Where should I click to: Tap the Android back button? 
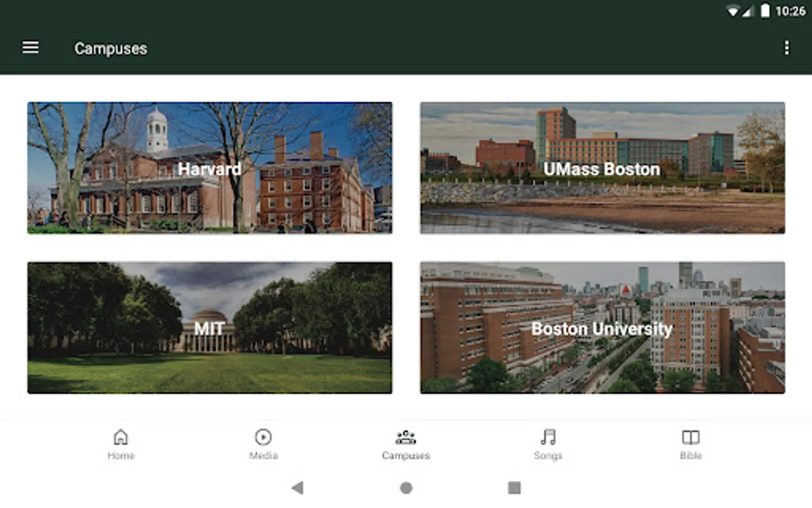point(298,488)
